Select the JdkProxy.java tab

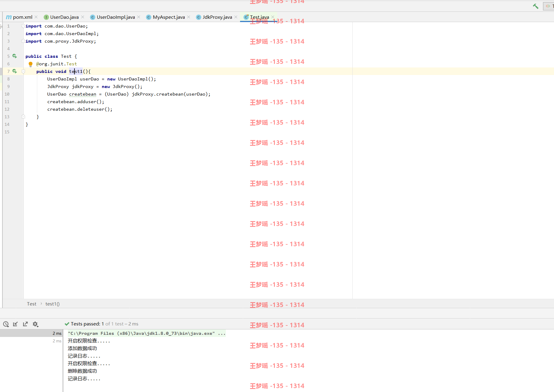217,17
